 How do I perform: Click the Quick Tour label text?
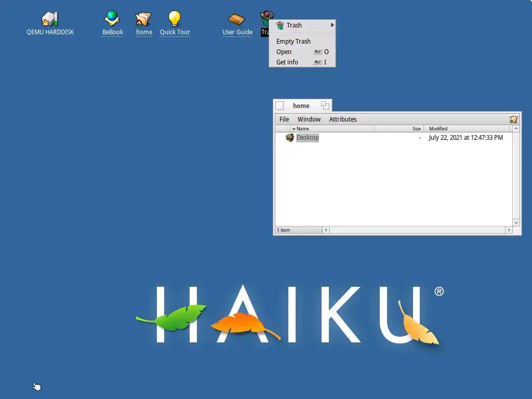pyautogui.click(x=175, y=32)
